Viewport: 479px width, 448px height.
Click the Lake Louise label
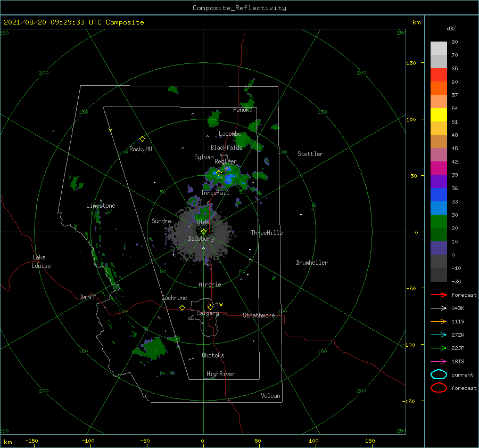(x=41, y=262)
